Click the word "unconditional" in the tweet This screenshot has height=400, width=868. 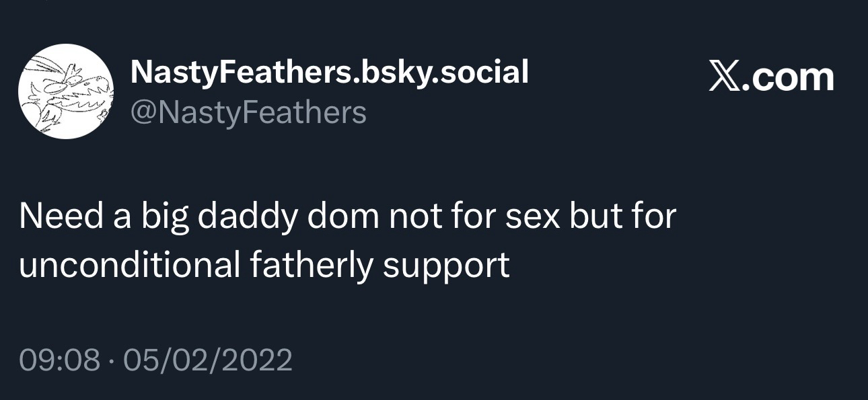(x=129, y=266)
